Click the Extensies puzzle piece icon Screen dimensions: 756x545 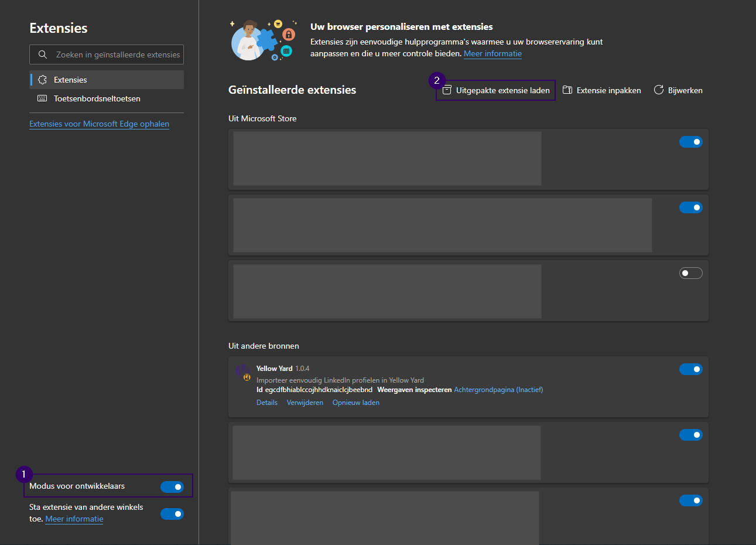point(42,80)
